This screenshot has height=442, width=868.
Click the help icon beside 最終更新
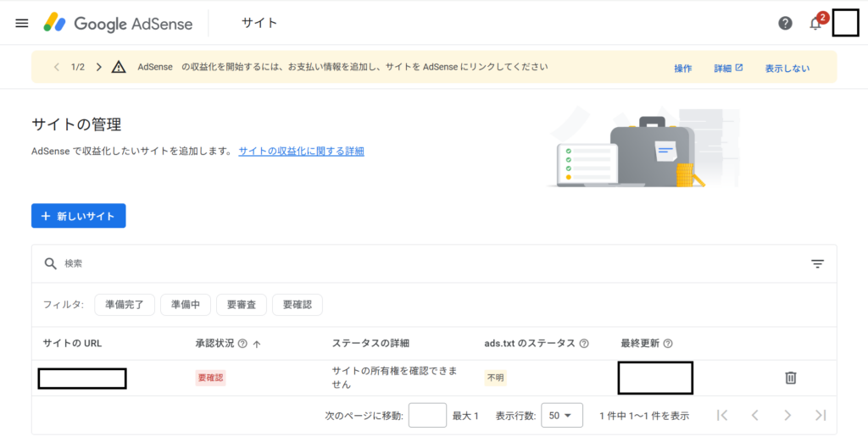pos(668,344)
